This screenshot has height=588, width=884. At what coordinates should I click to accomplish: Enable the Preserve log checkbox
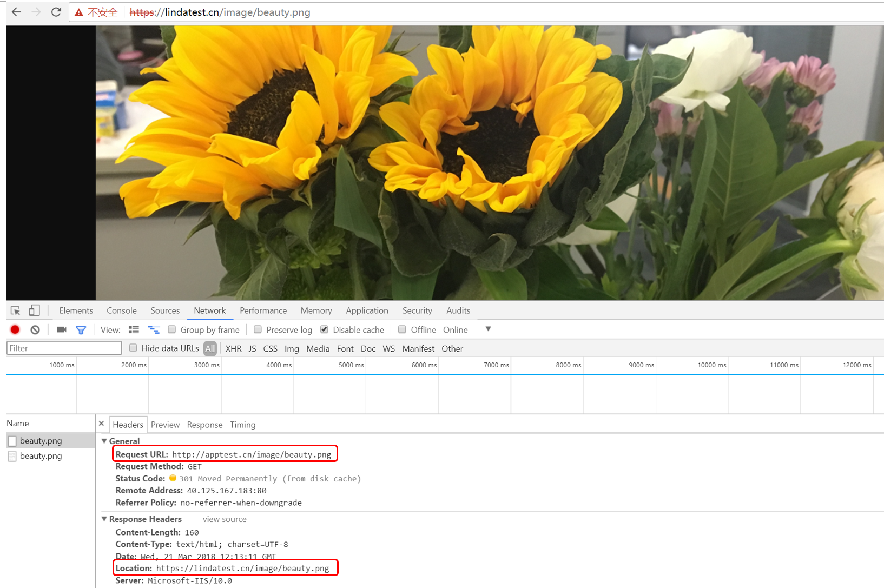[258, 329]
